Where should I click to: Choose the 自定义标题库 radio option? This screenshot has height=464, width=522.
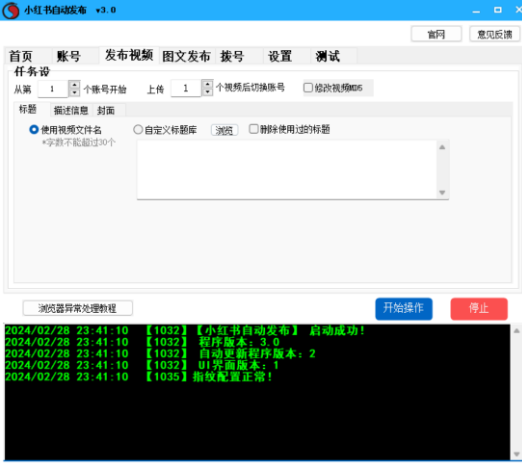point(138,129)
